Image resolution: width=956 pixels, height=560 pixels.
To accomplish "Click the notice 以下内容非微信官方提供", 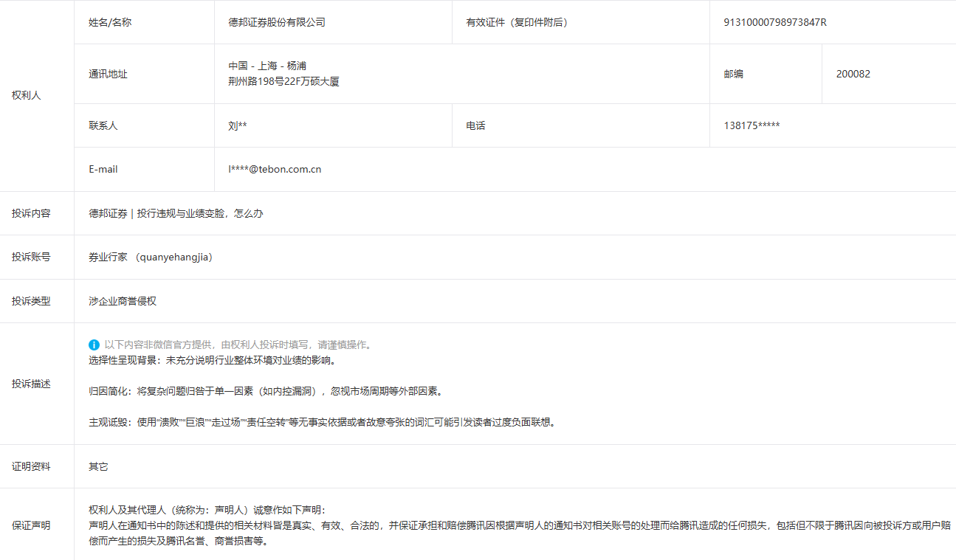I will pos(238,345).
